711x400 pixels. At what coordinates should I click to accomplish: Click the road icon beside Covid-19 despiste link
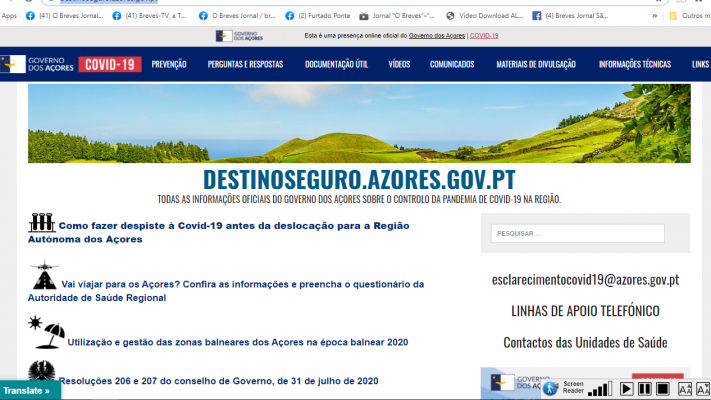(x=42, y=223)
